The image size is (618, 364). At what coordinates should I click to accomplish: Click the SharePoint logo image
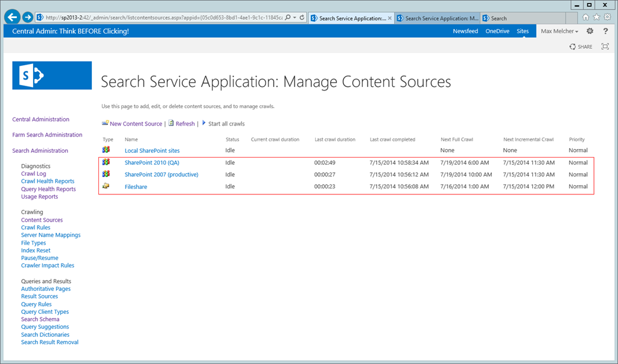click(x=52, y=75)
